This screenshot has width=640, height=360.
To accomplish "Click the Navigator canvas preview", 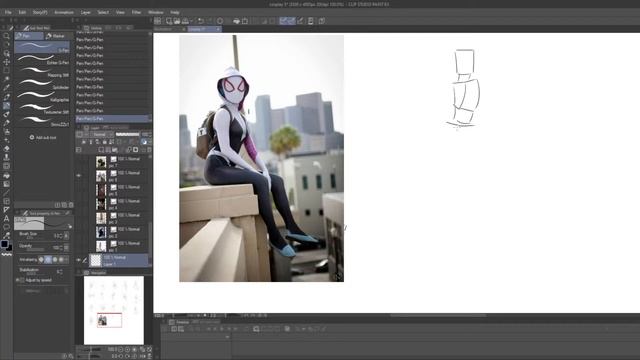I will pyautogui.click(x=114, y=310).
